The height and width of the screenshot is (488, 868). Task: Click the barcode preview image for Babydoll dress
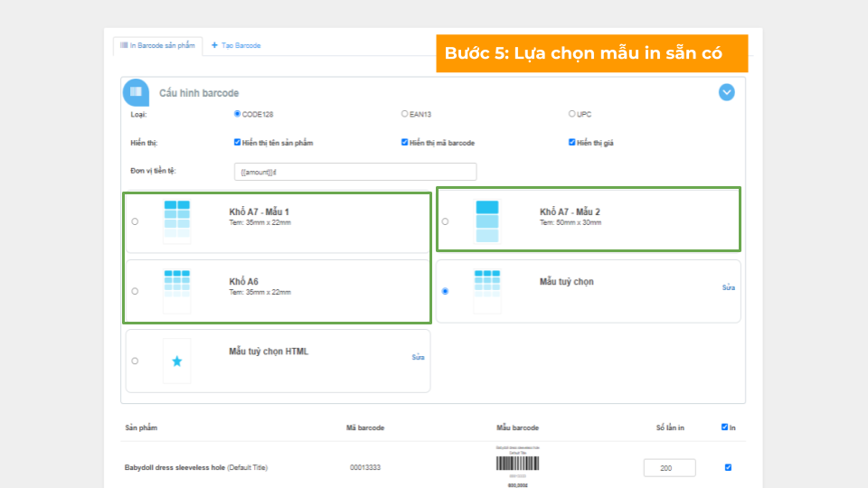tap(518, 464)
